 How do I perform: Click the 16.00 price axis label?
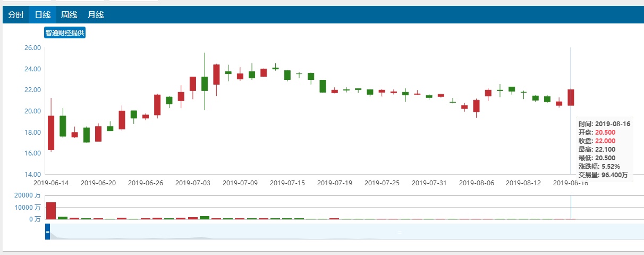point(32,153)
